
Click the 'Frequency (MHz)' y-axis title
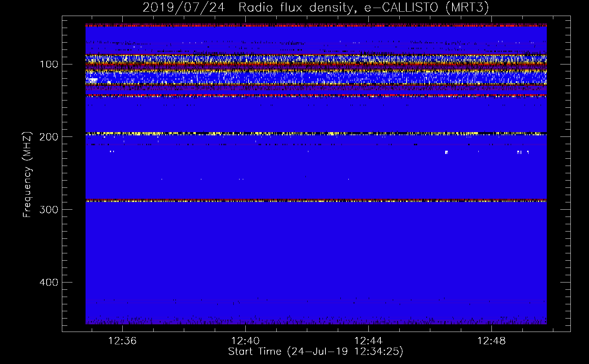pos(27,175)
